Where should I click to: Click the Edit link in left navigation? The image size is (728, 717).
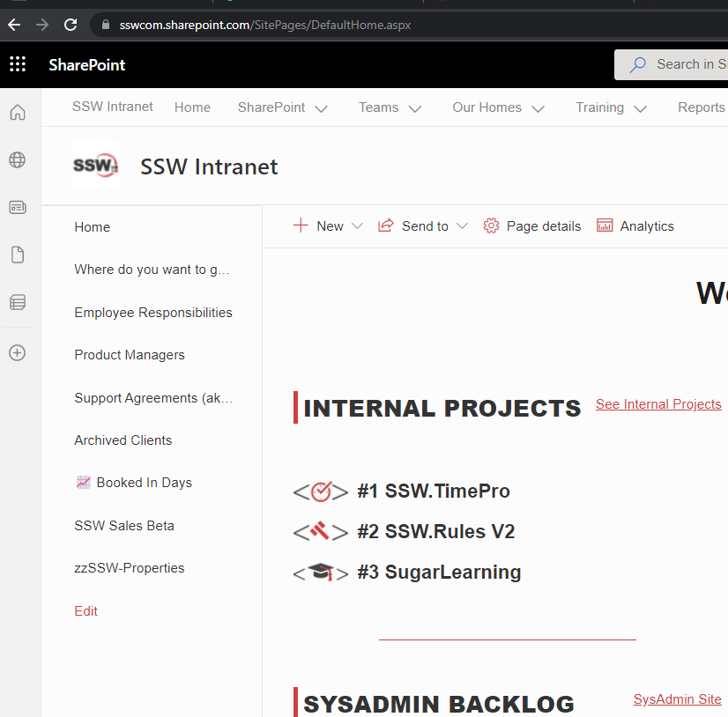[x=86, y=611]
